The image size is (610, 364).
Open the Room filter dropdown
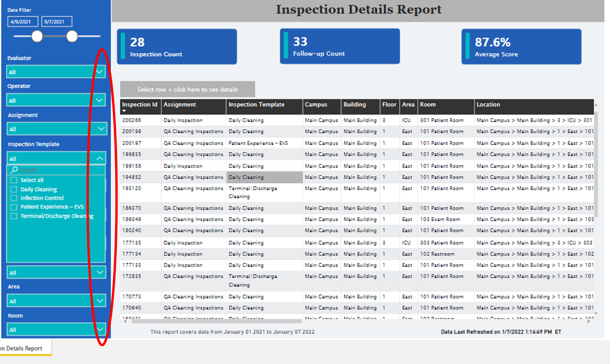[100, 329]
